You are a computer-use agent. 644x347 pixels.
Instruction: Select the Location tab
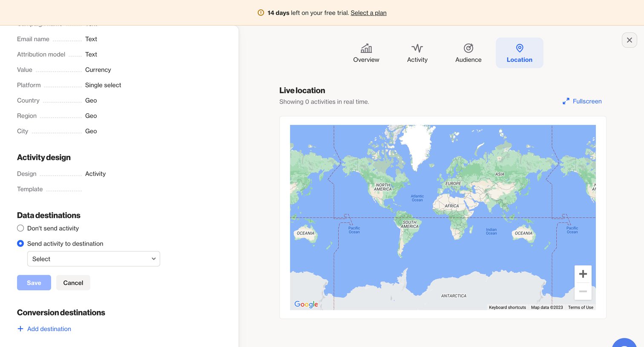pyautogui.click(x=520, y=53)
